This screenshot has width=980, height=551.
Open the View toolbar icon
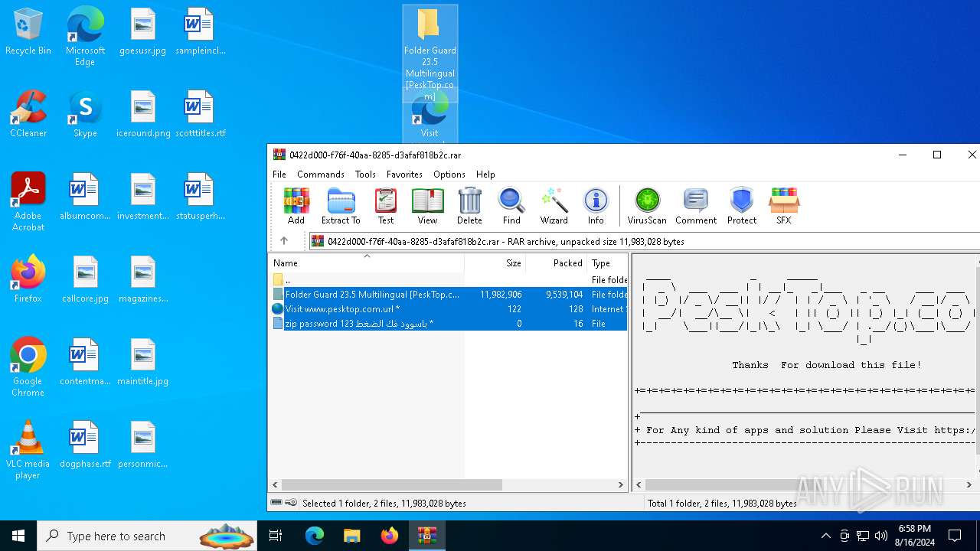click(x=427, y=206)
